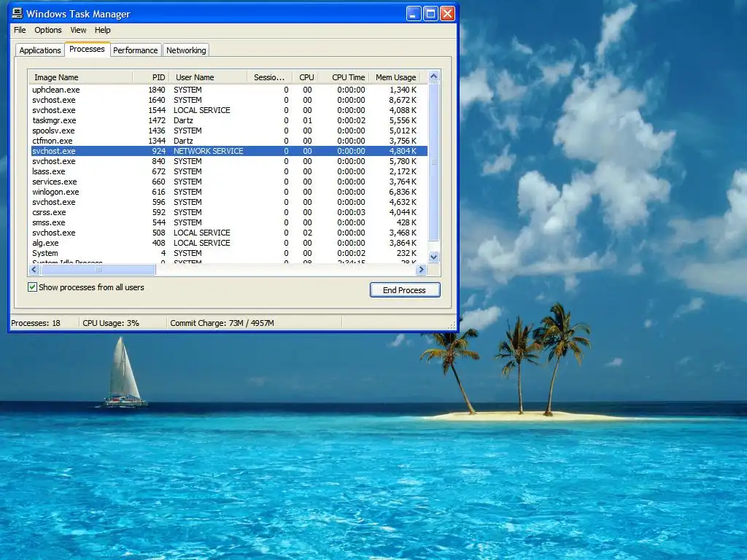This screenshot has height=560, width=747.
Task: Click the vertical scrollbar up arrow
Action: pos(433,76)
